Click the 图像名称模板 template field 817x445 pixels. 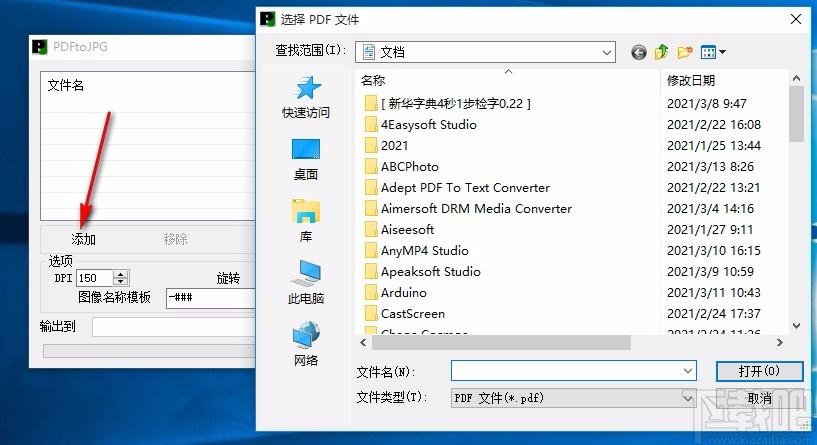pos(211,298)
